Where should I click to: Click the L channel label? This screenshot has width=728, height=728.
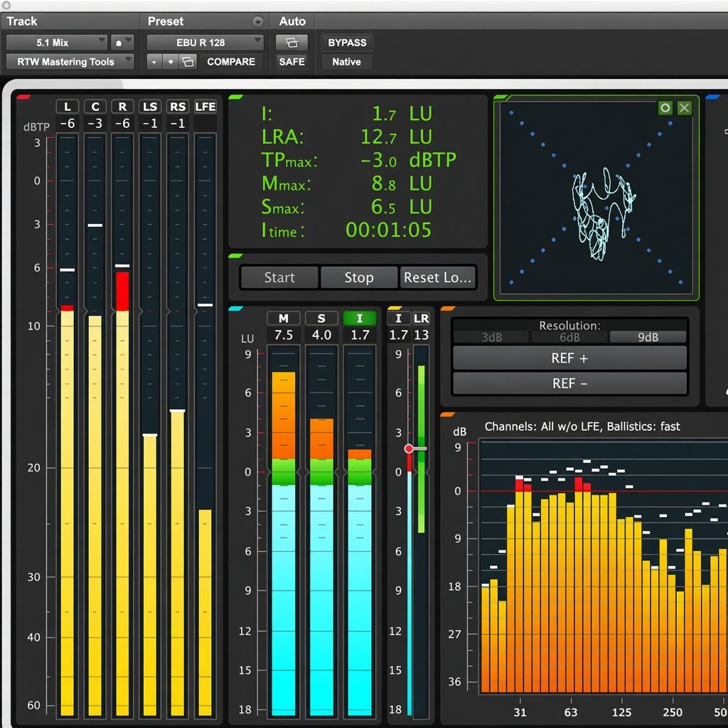click(x=68, y=107)
